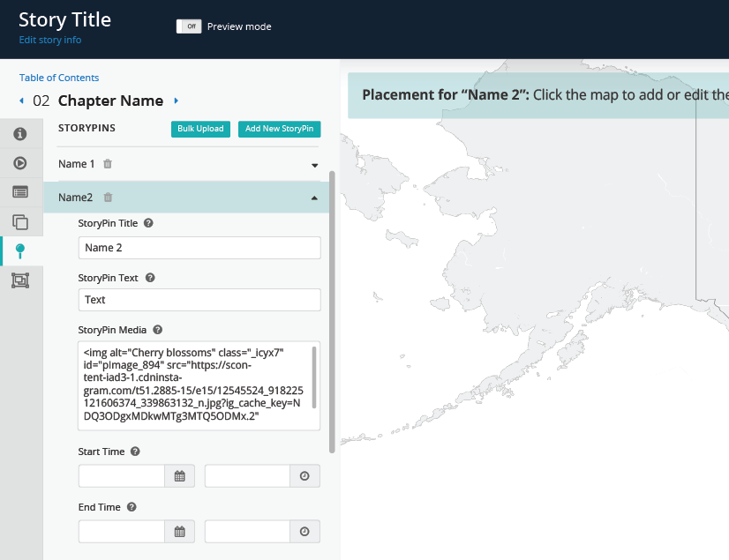
Task: Expand the Name 1 storypin row
Action: [315, 165]
